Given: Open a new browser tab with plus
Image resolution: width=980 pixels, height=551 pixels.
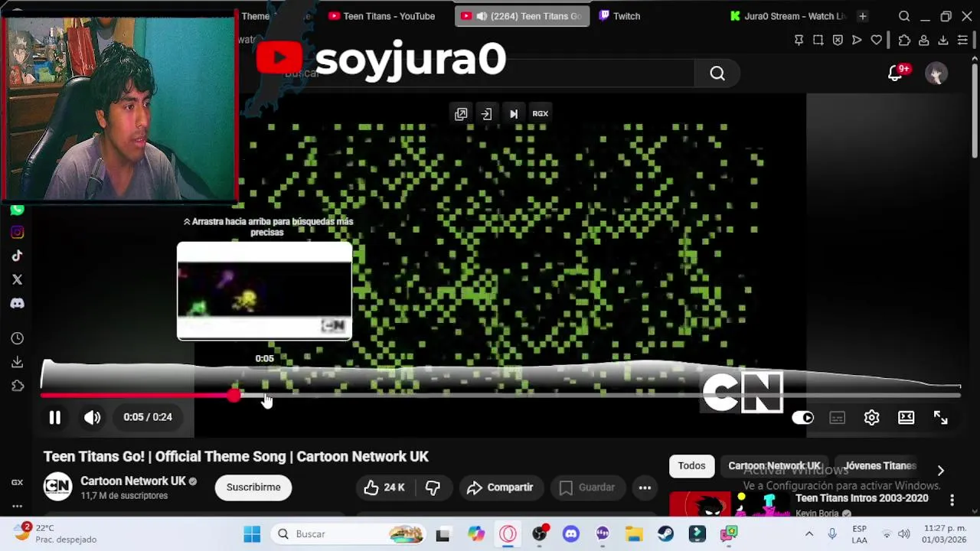Looking at the screenshot, I should [863, 16].
